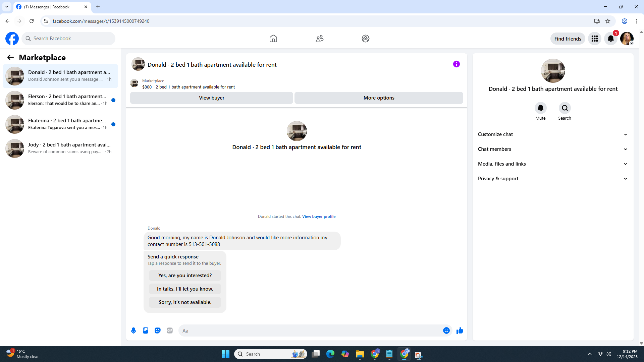This screenshot has width=644, height=362.
Task: Attach a photo using the image icon
Action: click(146, 330)
